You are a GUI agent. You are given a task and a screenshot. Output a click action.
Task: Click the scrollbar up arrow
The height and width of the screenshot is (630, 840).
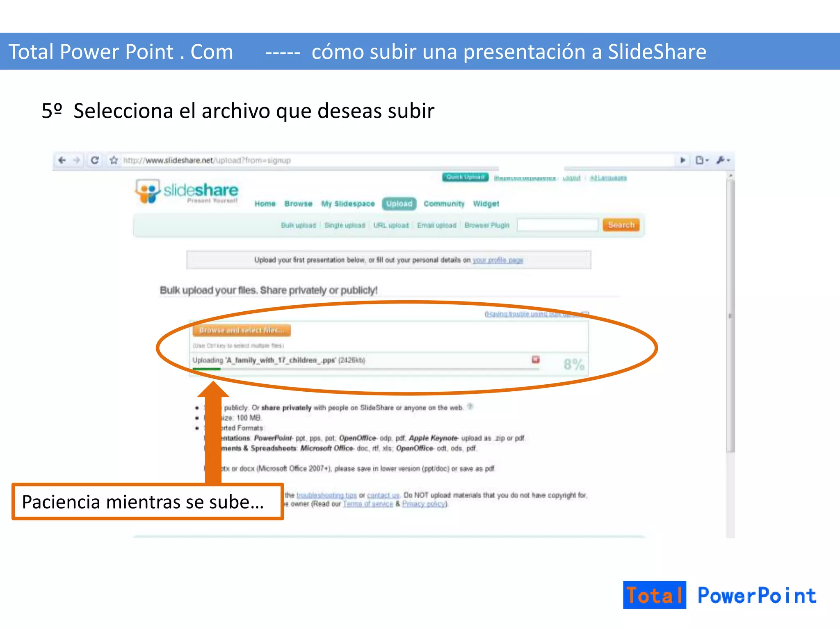(730, 176)
